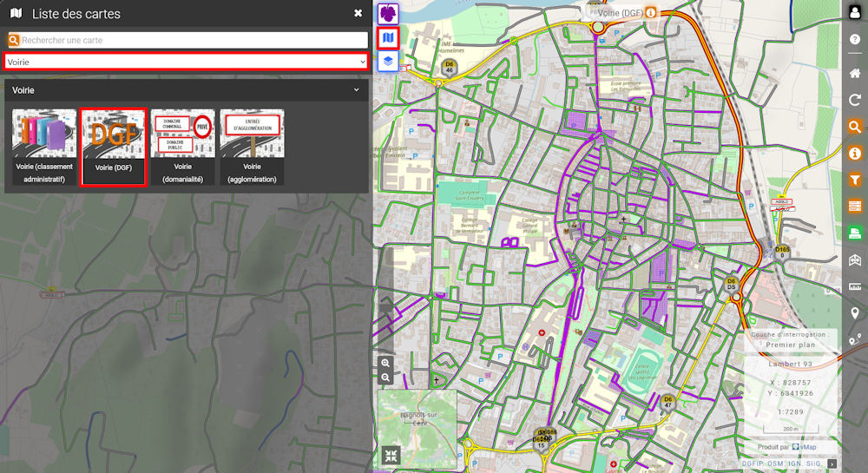
Task: Open the blue map list button
Action: click(x=388, y=38)
